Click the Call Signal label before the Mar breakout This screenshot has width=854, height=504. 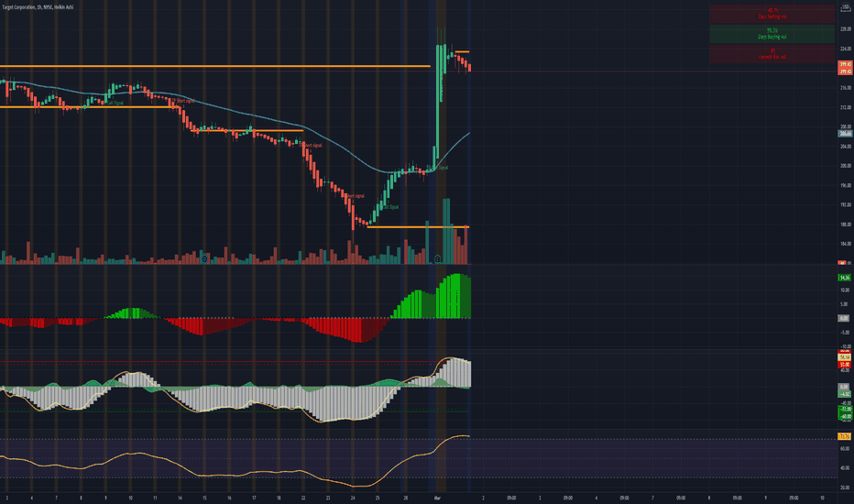click(x=439, y=168)
